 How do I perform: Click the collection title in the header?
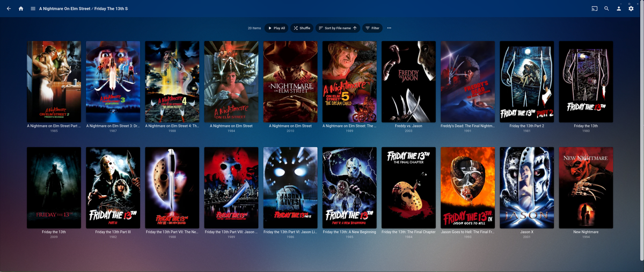point(83,9)
